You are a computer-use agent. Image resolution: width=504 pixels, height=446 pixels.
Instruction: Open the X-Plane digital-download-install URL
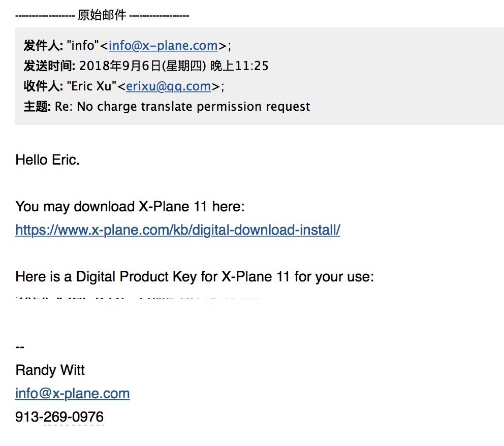click(178, 230)
